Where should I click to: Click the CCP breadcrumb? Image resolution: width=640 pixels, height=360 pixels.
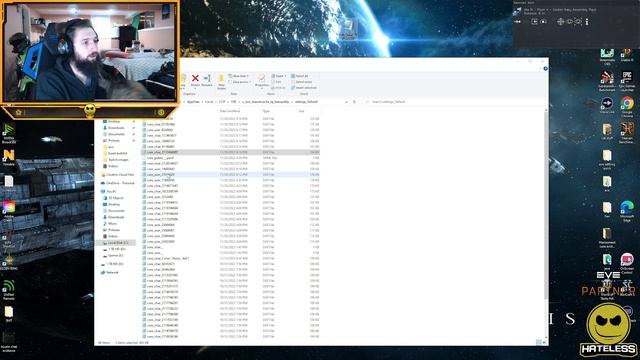point(222,102)
